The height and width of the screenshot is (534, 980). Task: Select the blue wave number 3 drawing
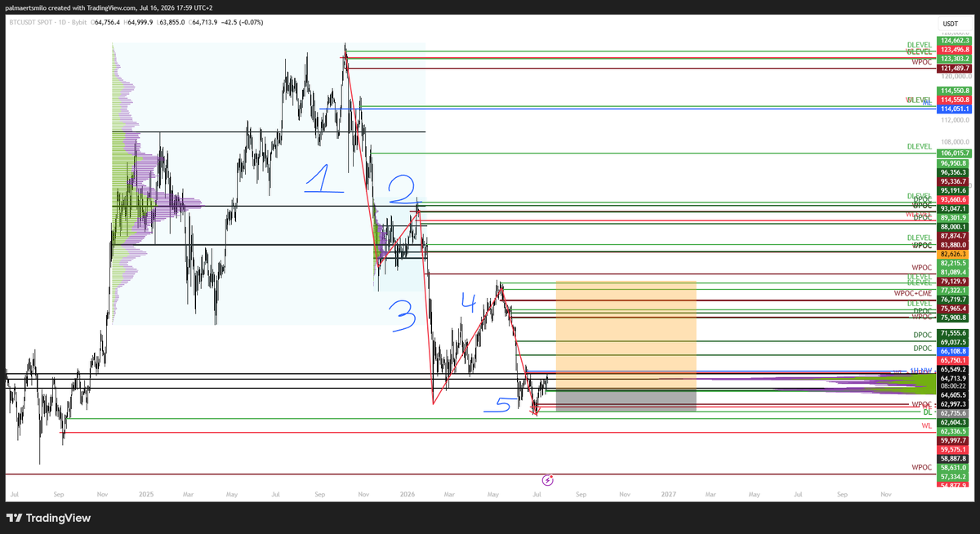(405, 315)
